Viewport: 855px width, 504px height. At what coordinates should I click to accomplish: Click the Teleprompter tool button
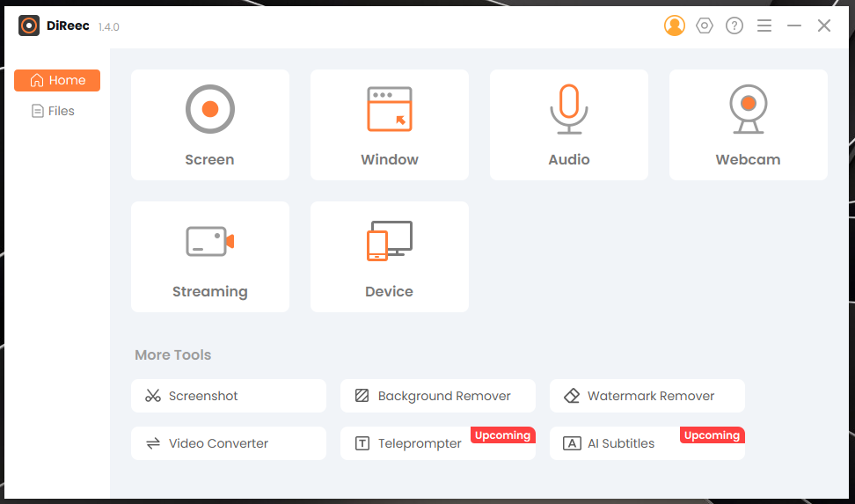tap(438, 443)
